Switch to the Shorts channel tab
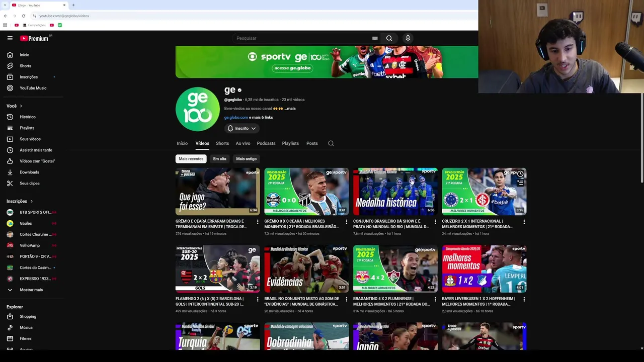 tap(222, 143)
